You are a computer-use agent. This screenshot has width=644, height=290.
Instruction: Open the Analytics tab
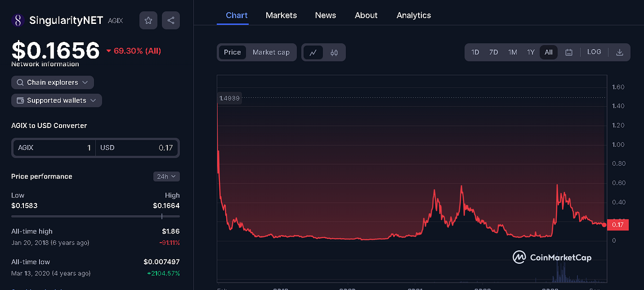click(414, 15)
